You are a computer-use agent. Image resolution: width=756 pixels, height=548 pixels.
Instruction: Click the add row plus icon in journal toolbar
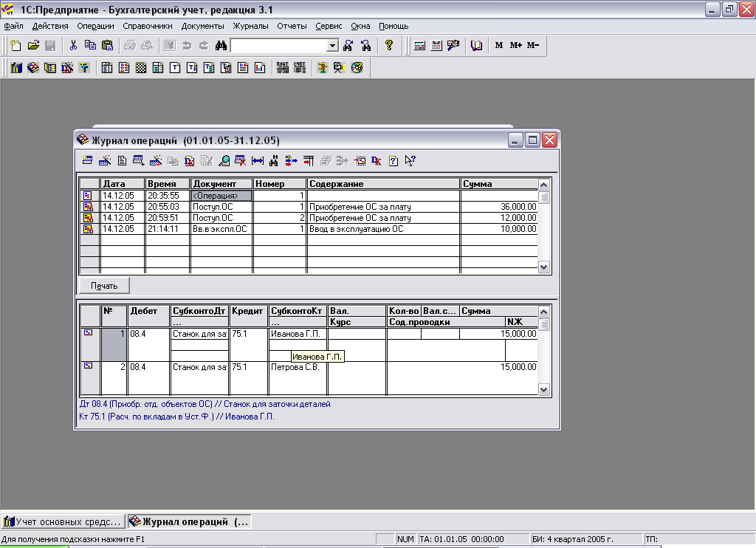pyautogui.click(x=138, y=161)
